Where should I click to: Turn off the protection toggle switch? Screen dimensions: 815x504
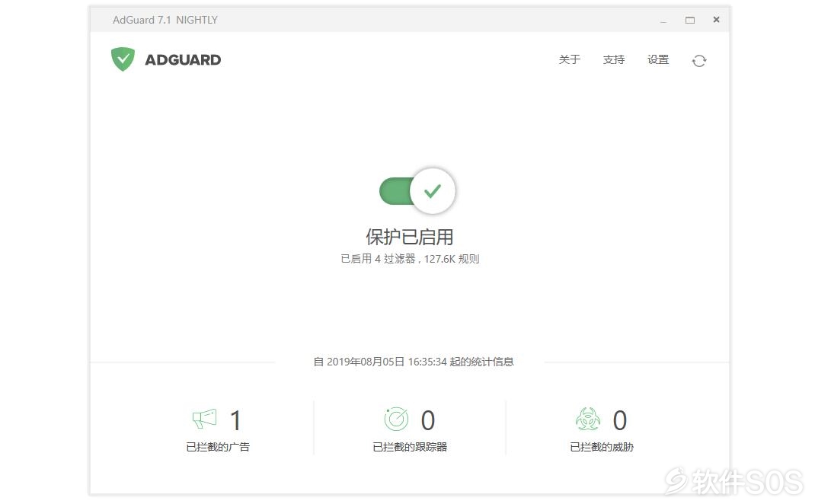click(x=417, y=190)
